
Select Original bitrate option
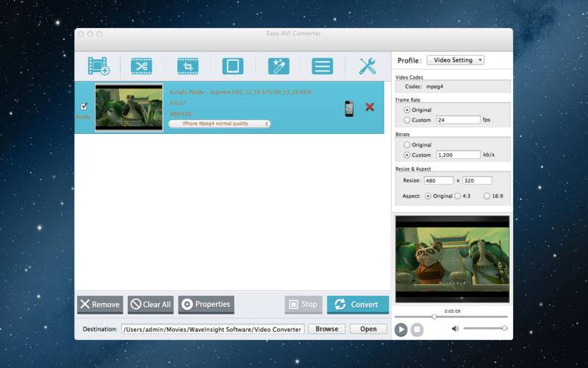[407, 144]
